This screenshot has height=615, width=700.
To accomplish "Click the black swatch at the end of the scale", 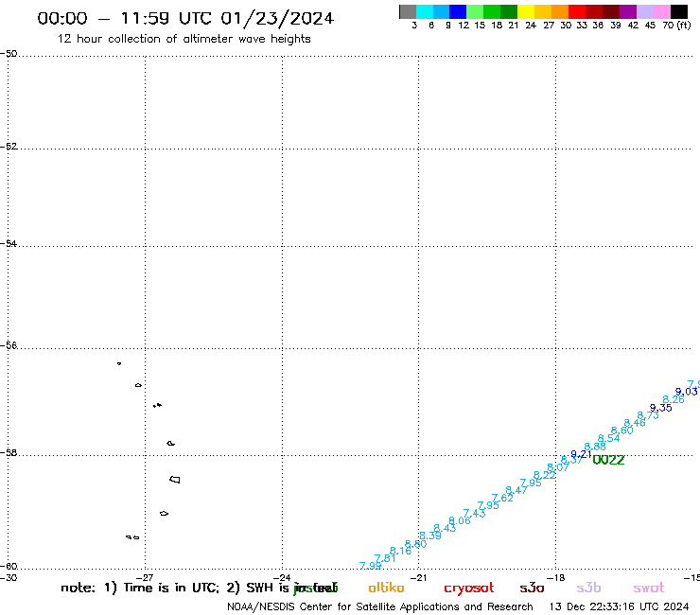I will 679,11.
